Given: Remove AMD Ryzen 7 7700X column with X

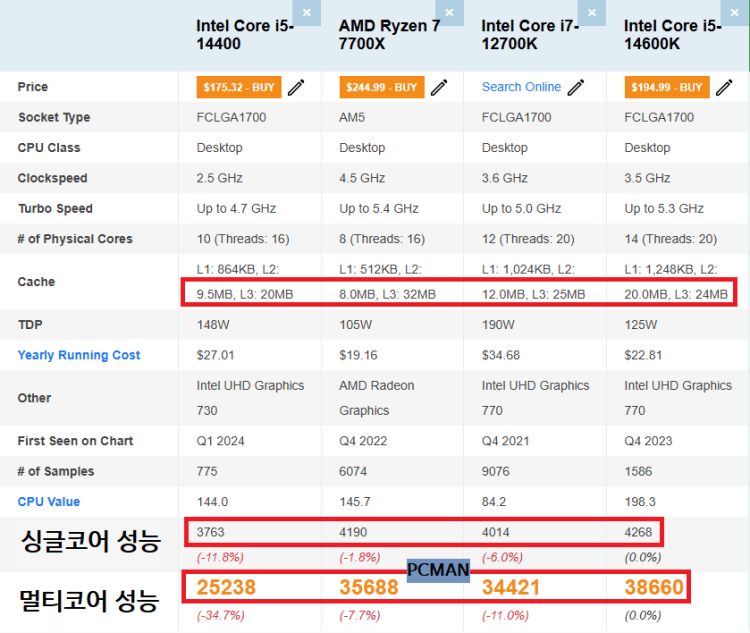Looking at the screenshot, I should pyautogui.click(x=449, y=12).
